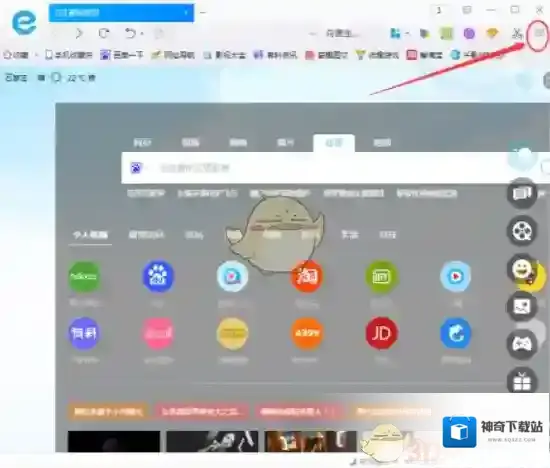
Task: Open the blue Baidu paw site icon
Action: point(158,276)
